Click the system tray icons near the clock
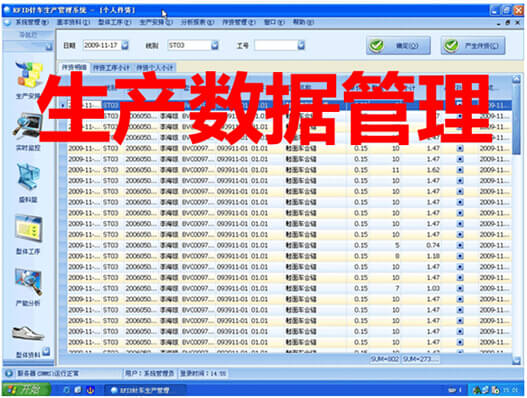This screenshot has height=398, width=527. point(486,390)
